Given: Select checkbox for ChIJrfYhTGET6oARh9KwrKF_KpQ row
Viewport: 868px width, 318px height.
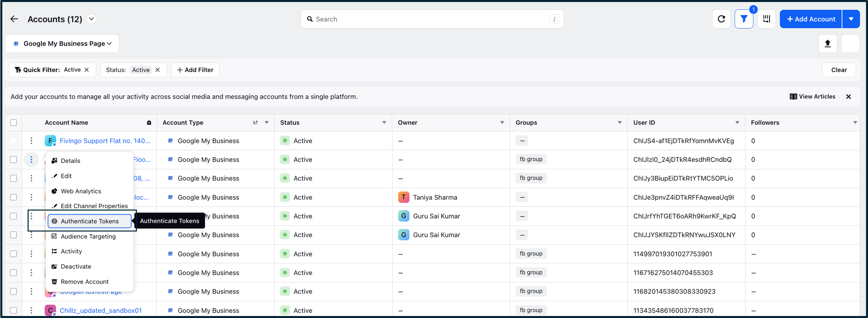Looking at the screenshot, I should pyautogui.click(x=14, y=216).
